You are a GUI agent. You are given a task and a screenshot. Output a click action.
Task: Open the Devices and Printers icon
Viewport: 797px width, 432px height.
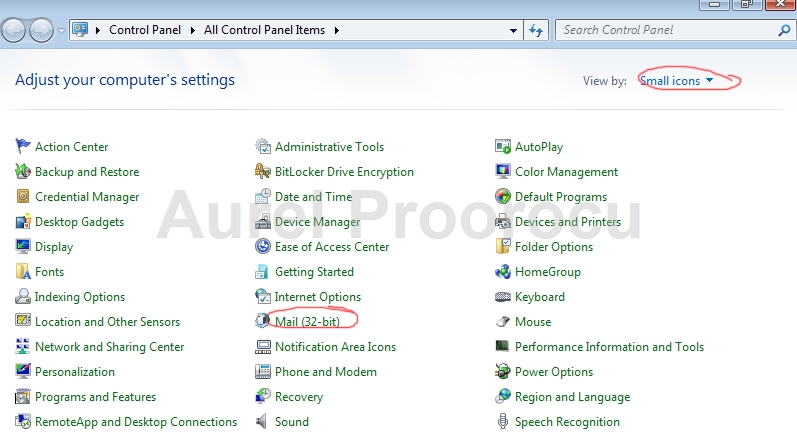pyautogui.click(x=503, y=222)
